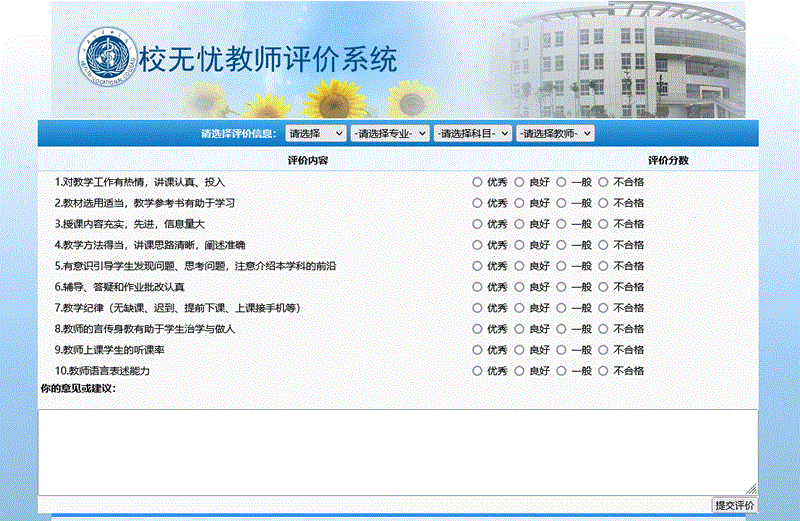The image size is (800, 521).
Task: Click the text area resize handle
Action: click(x=752, y=489)
